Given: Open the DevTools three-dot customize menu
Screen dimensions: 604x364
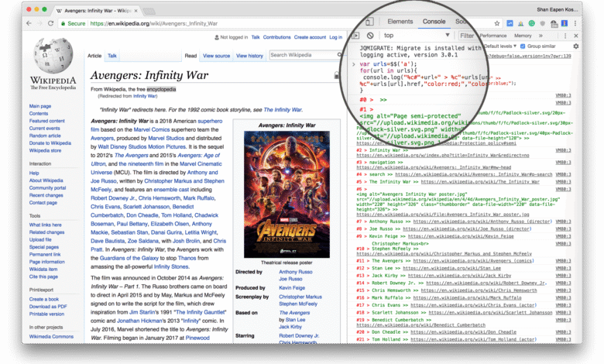Looking at the screenshot, I should coord(565,36).
